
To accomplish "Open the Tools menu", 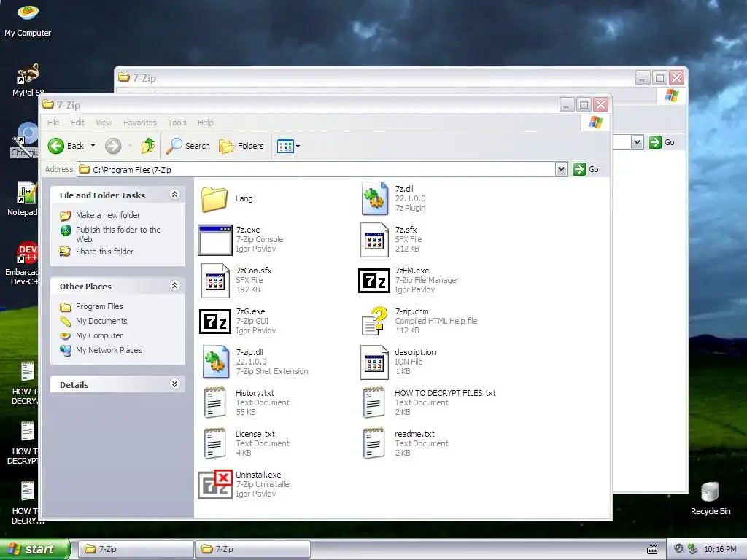I will tap(177, 122).
